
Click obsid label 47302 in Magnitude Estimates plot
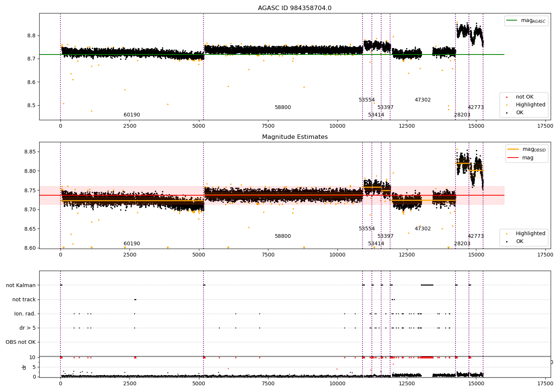[423, 228]
